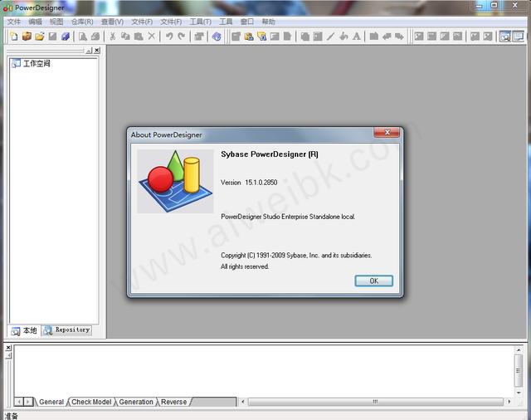Viewport: 531px width, 420px height.
Task: Click the 'All rights reserved.' text
Action: pyautogui.click(x=245, y=266)
